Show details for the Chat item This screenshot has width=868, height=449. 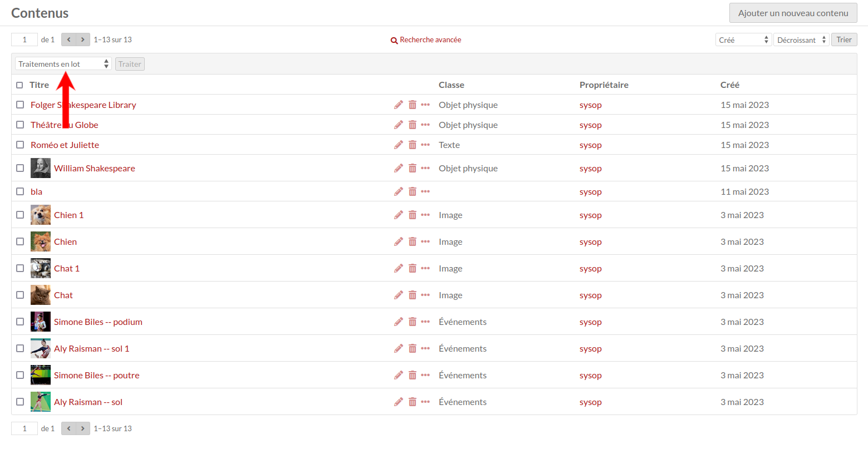point(425,295)
